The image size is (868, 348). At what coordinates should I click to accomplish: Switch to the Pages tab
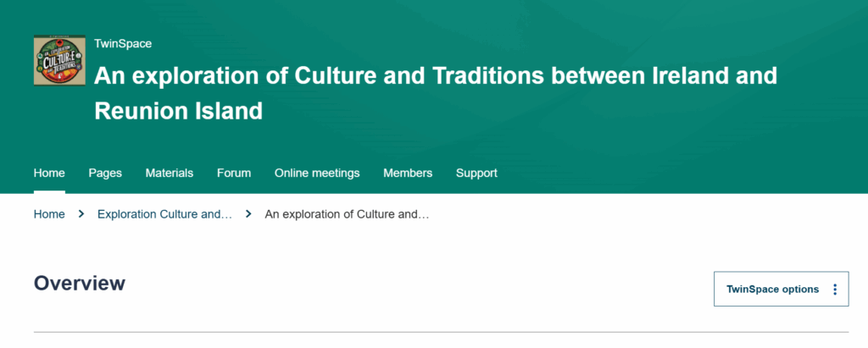click(105, 173)
